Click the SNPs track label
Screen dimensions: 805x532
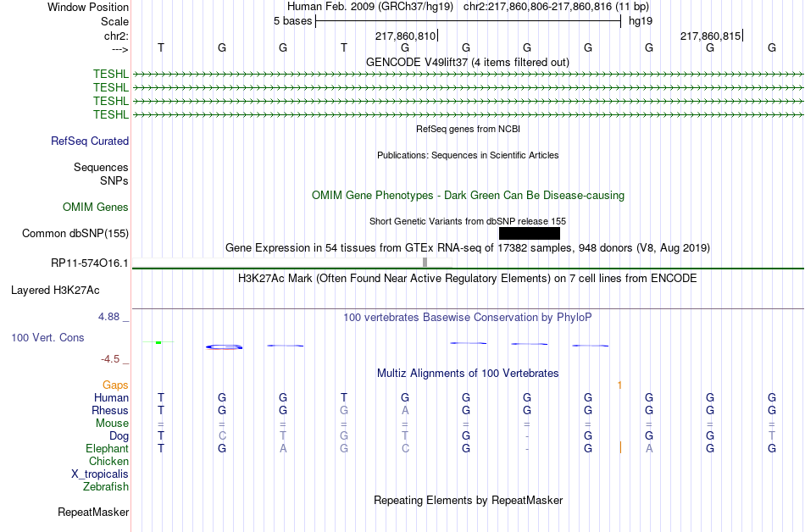click(114, 180)
